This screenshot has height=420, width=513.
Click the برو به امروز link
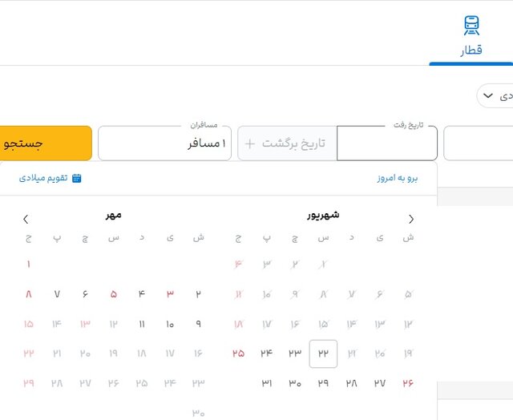pyautogui.click(x=398, y=178)
